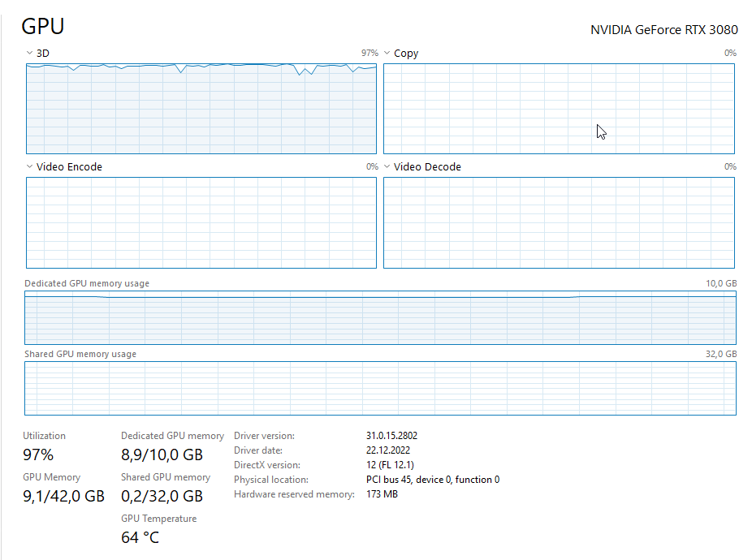Image resolution: width=752 pixels, height=560 pixels.
Task: Click the Shared GPU memory usage graph
Action: [x=380, y=388]
